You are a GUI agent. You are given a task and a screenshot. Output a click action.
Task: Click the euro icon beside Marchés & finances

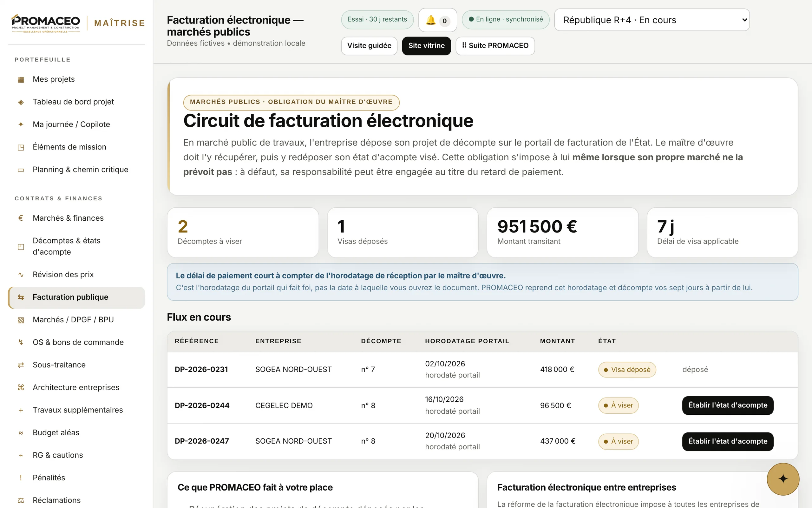point(21,218)
